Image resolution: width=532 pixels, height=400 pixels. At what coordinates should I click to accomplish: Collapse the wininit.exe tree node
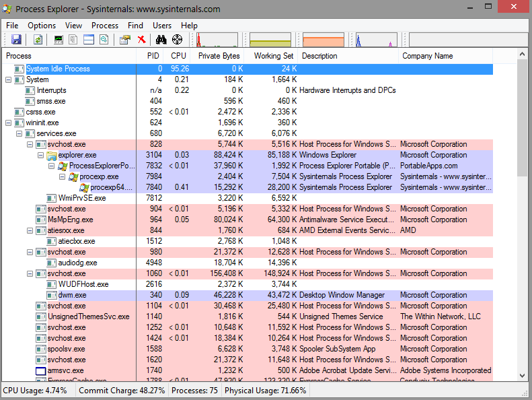[x=9, y=123]
